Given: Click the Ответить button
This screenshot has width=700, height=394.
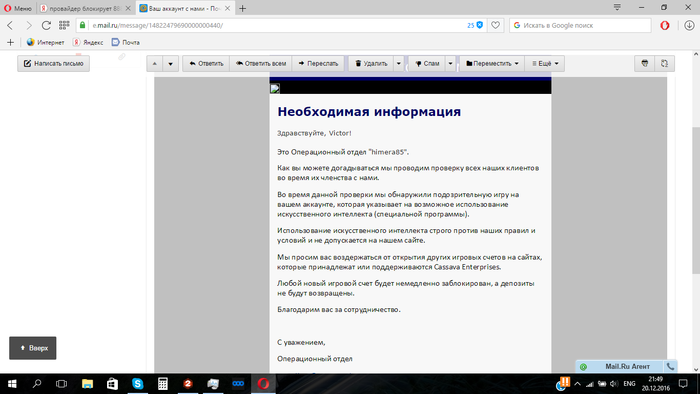Looking at the screenshot, I should (206, 63).
